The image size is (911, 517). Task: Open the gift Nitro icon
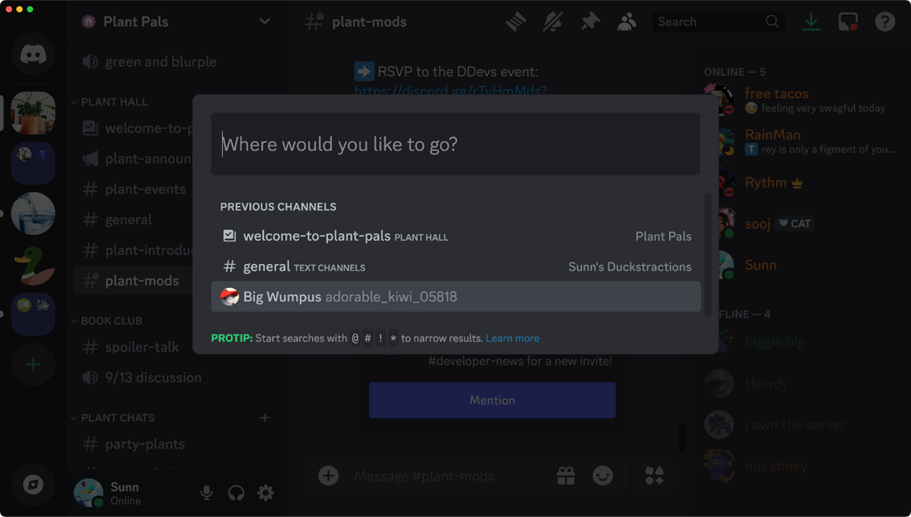[566, 476]
